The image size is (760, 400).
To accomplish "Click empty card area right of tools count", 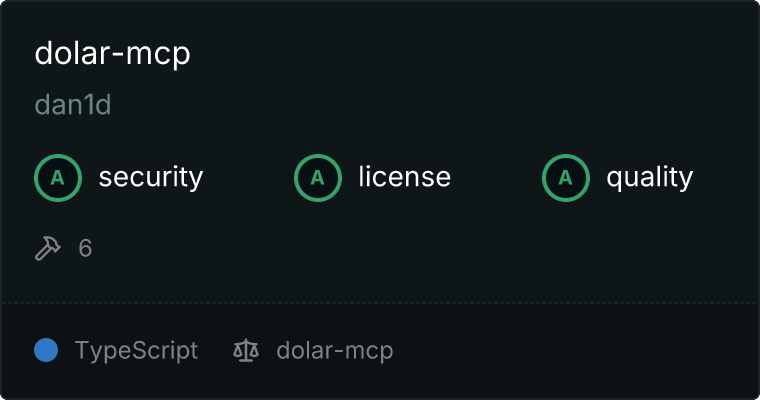I will point(422,249).
